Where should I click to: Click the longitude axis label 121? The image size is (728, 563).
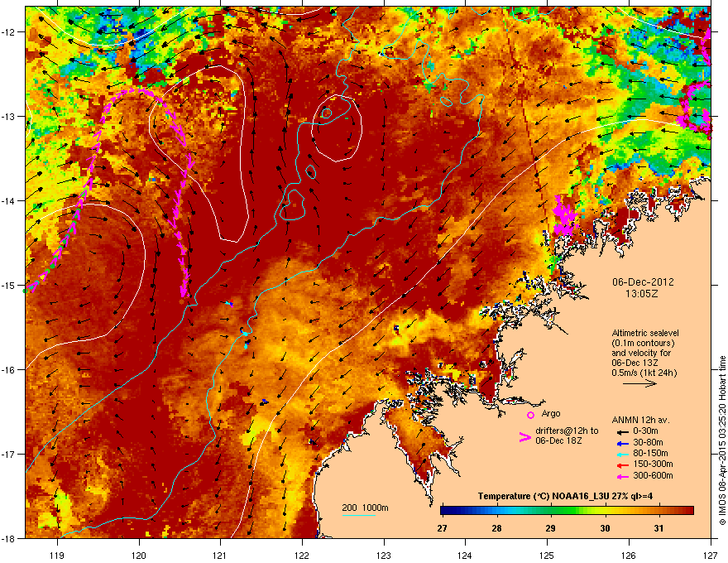[220, 555]
